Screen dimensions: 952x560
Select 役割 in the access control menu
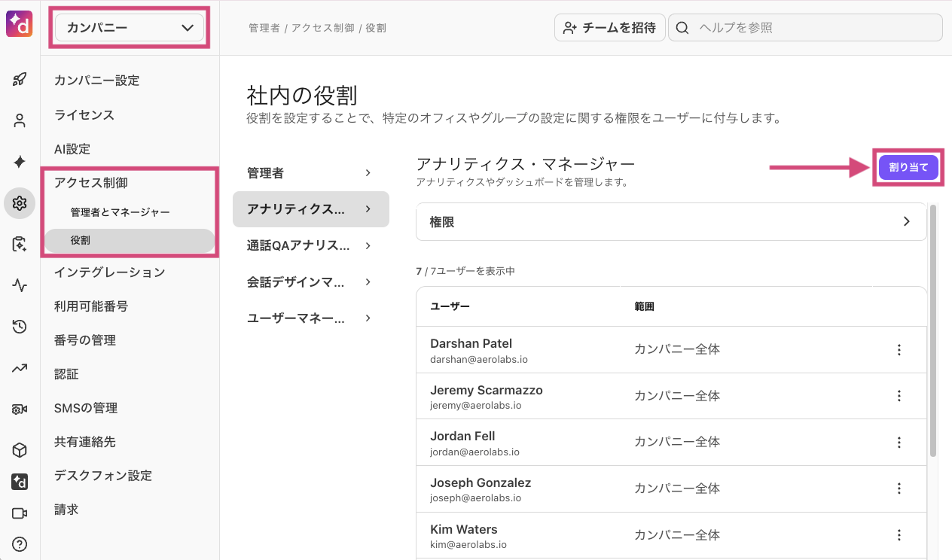[130, 241]
